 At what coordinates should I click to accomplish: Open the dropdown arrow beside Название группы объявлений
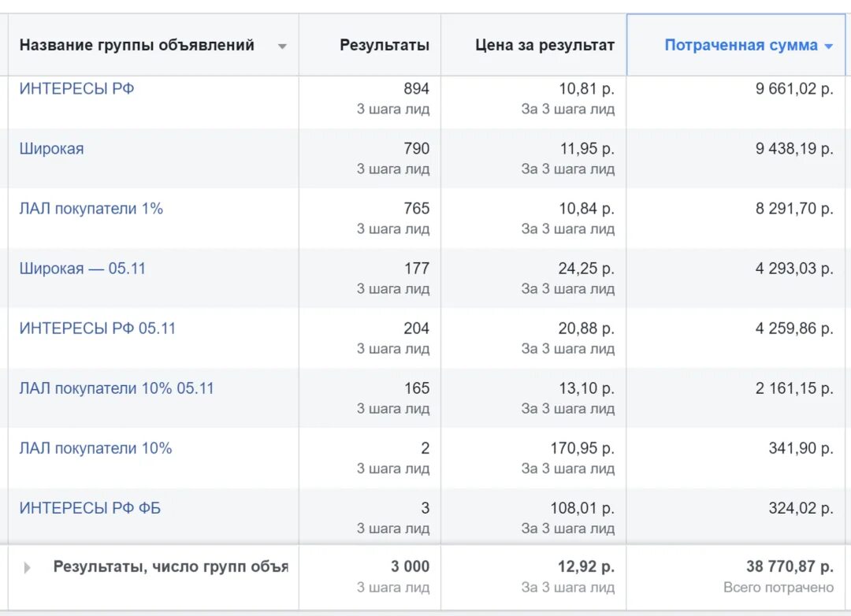pos(282,46)
